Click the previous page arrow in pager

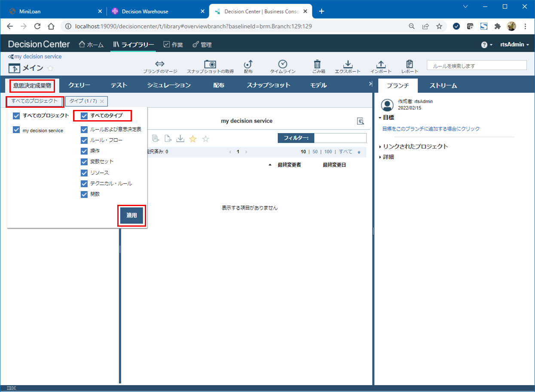[x=230, y=152]
